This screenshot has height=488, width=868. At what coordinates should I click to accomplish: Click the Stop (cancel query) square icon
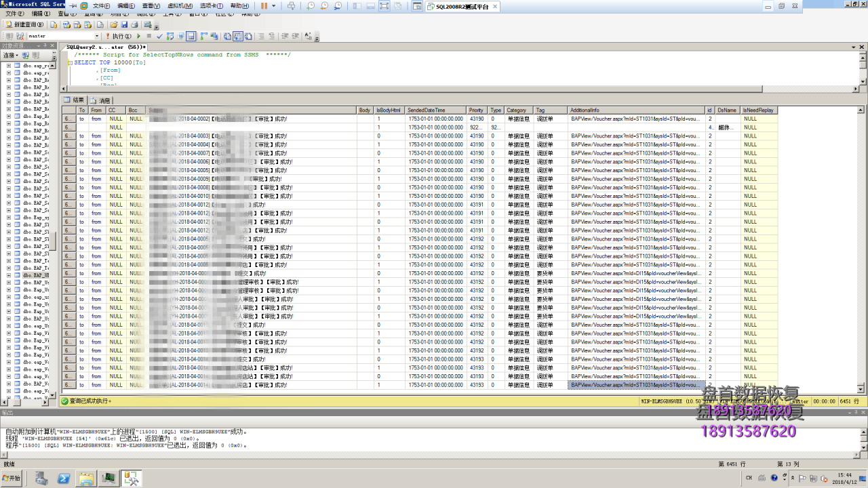click(x=149, y=36)
